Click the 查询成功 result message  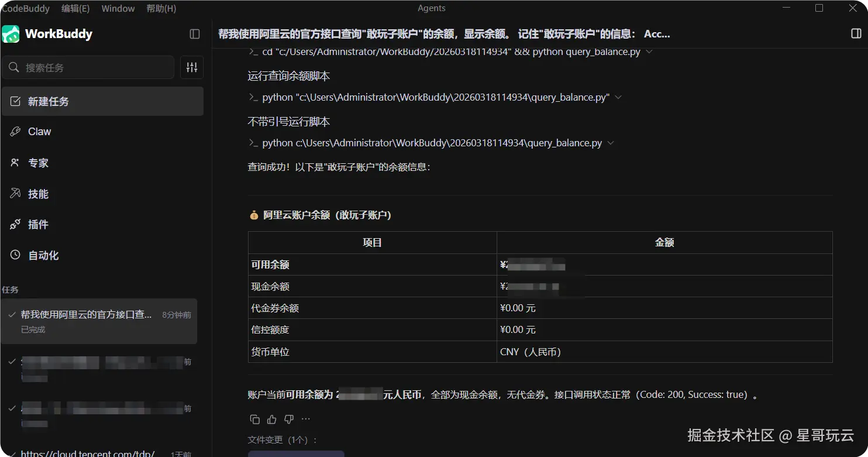(339, 167)
